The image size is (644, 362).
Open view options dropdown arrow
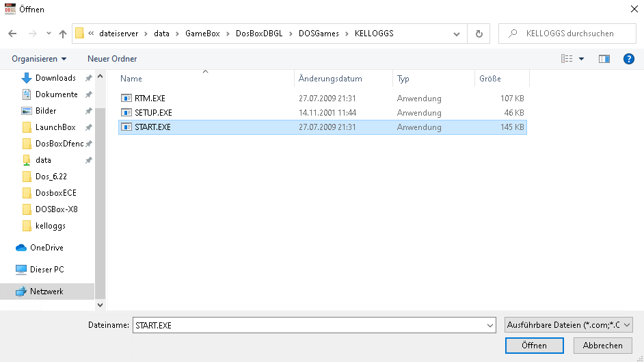pos(581,59)
